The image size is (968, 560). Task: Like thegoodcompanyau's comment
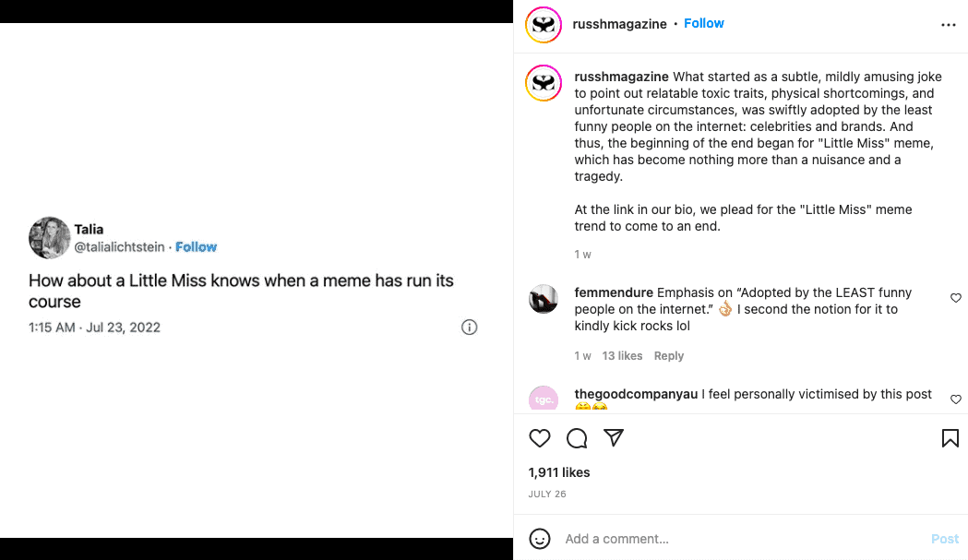(x=955, y=399)
